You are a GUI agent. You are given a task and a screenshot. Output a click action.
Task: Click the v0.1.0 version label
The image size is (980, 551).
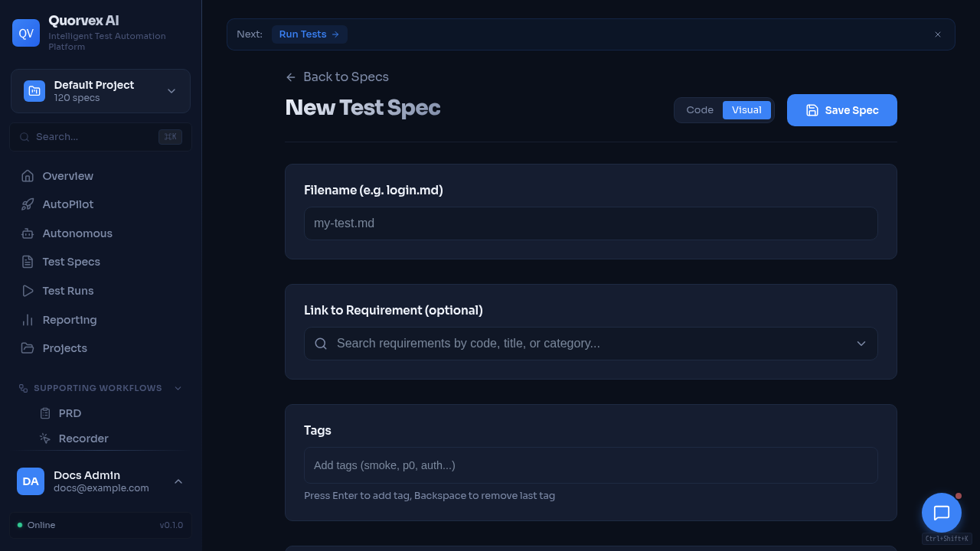[x=171, y=525]
